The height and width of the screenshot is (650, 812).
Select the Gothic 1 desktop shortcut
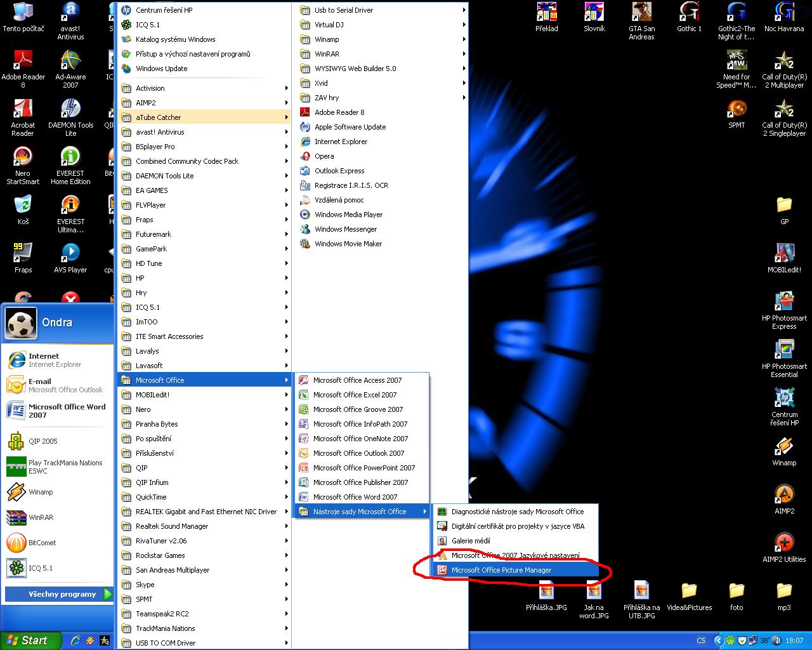(689, 17)
